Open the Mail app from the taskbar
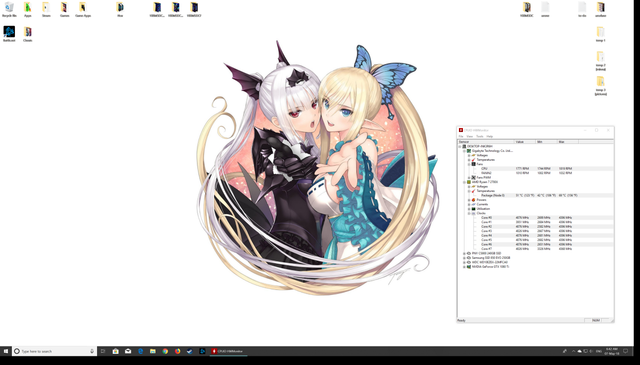 pyautogui.click(x=128, y=351)
